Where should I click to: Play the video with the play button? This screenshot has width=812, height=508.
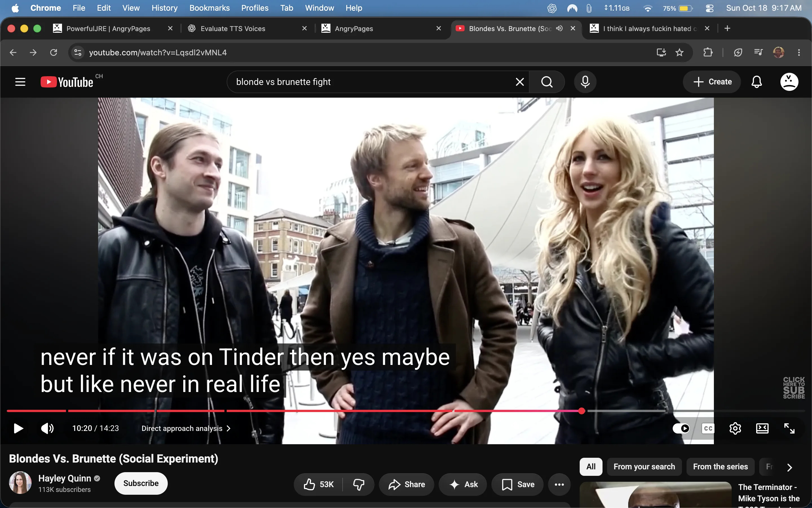(x=18, y=428)
